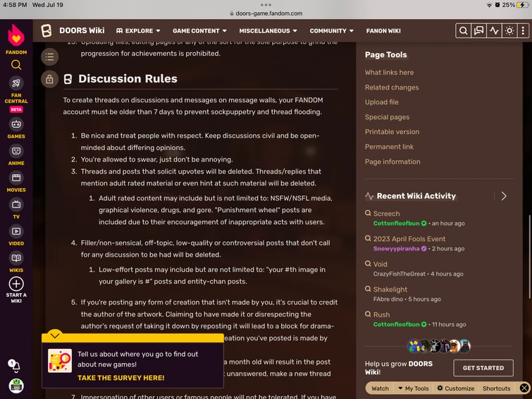Open the Fandom home flame logo
Viewport: 532px width, 399px height.
click(16, 35)
